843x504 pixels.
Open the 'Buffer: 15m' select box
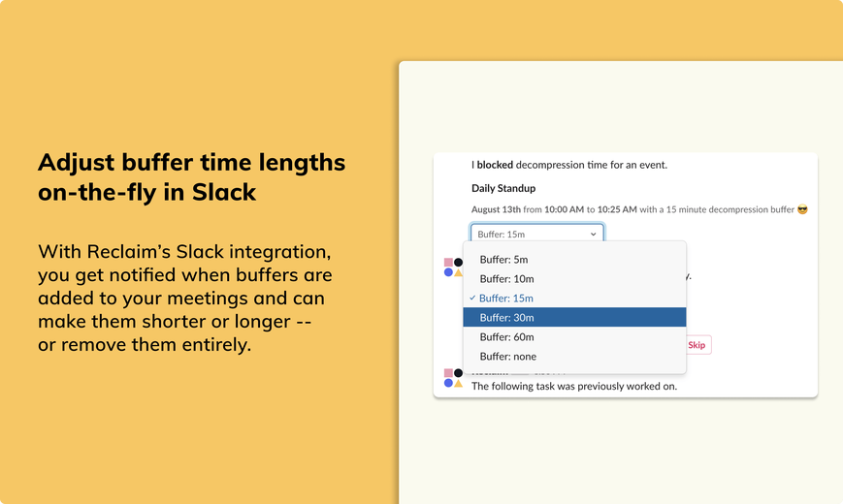pyautogui.click(x=537, y=234)
